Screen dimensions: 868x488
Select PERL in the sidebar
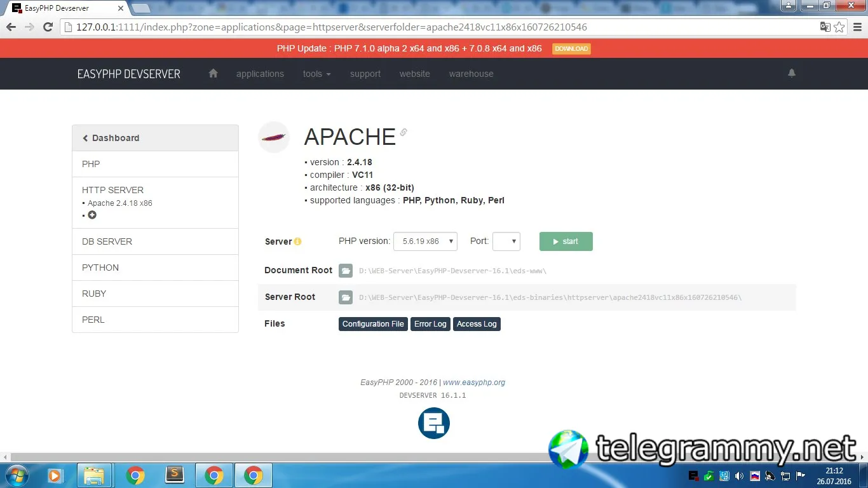point(156,320)
